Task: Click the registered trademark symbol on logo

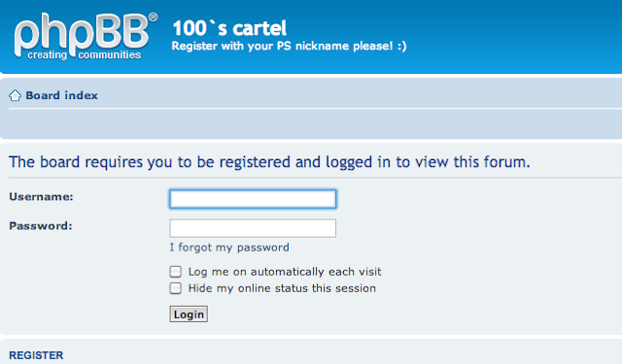Action: [153, 17]
